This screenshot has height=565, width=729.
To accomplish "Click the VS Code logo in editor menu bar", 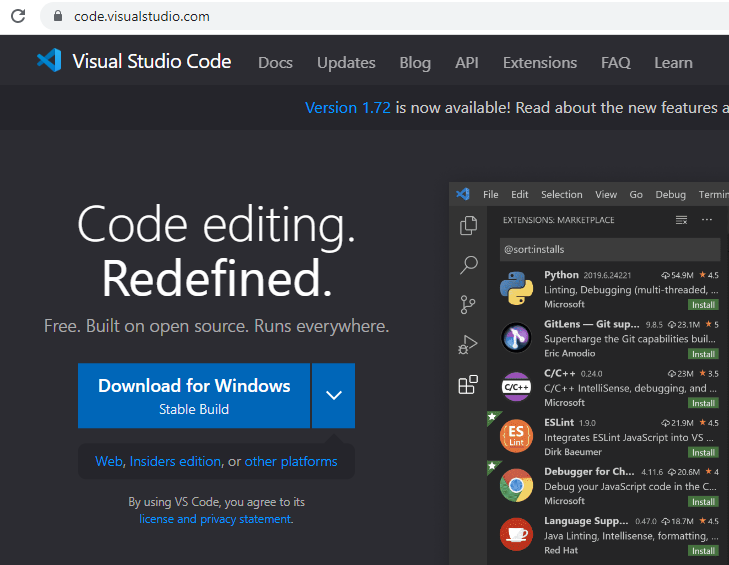I will click(x=463, y=194).
